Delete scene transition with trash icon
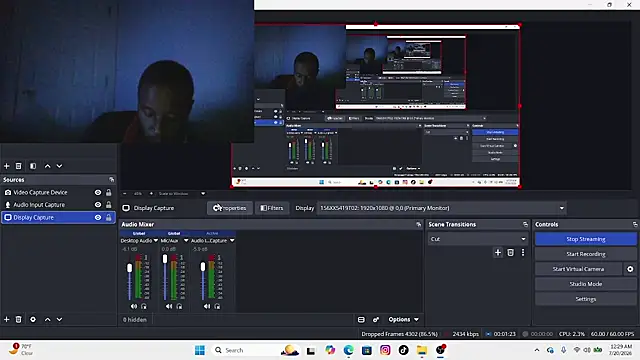Screen dimensions: 640x360 [510, 253]
